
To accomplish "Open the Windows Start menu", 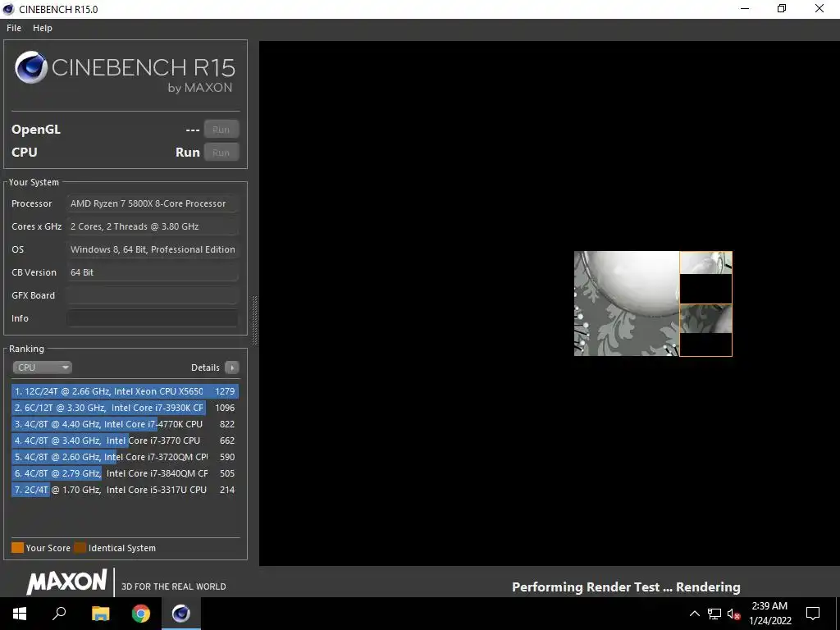I will click(x=20, y=614).
